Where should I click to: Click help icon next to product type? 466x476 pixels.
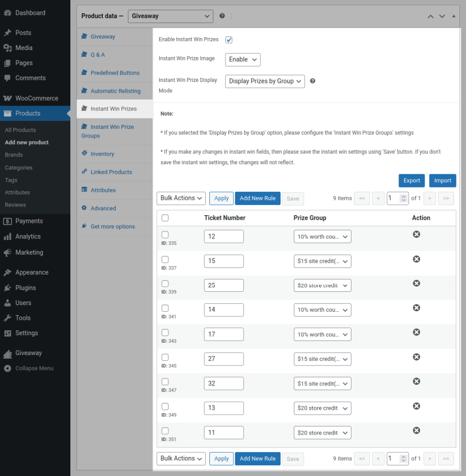pos(222,16)
